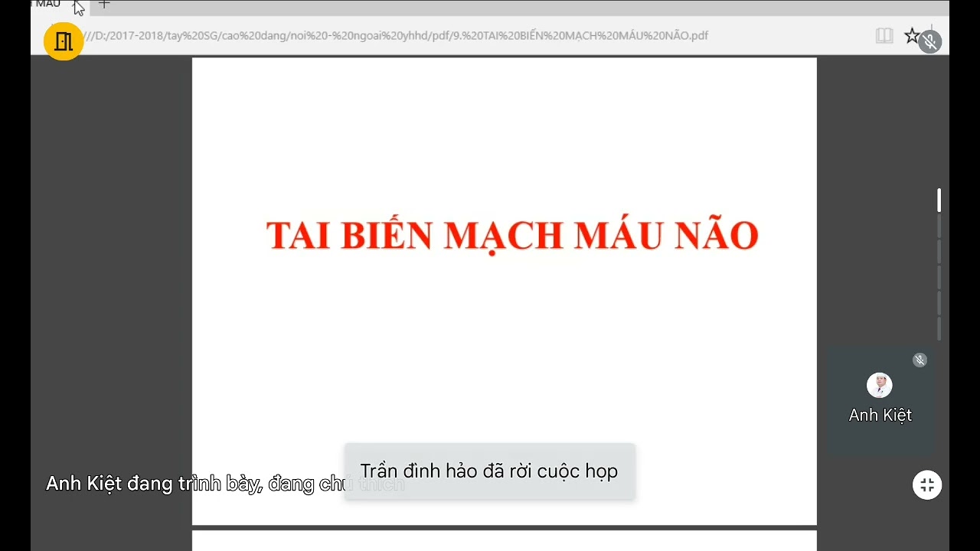Click Anh Kiệt's avatar picture
The height and width of the screenshot is (551, 980).
click(x=880, y=385)
